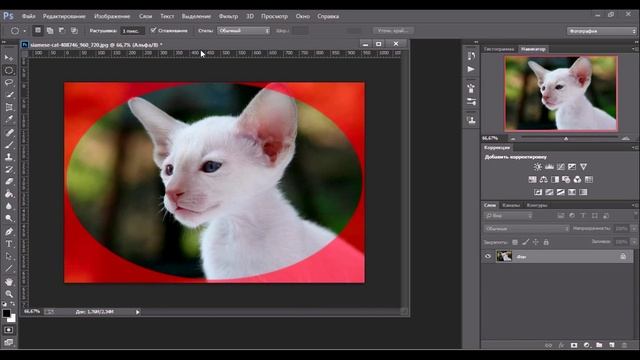Screen dimensions: 640x360
Task: Select the Pen tool
Action: [x=9, y=231]
